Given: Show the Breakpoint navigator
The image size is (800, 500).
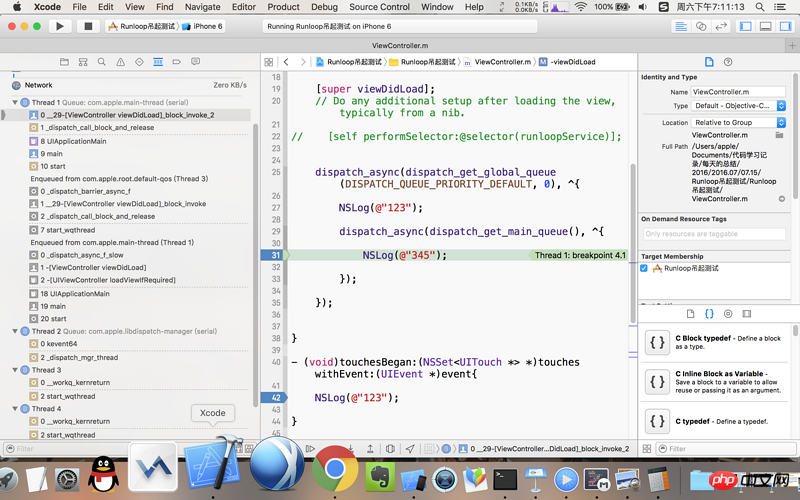Looking at the screenshot, I should (x=177, y=62).
